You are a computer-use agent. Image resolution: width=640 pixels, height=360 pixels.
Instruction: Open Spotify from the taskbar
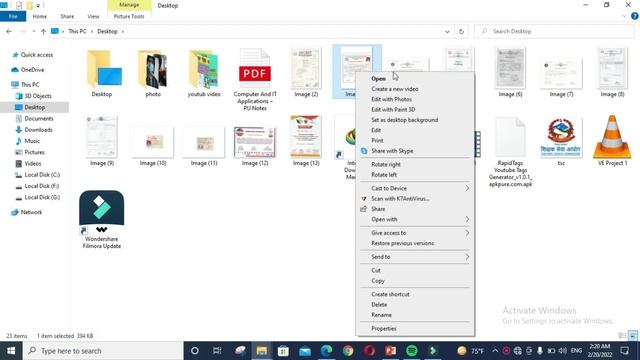[x=411, y=351]
